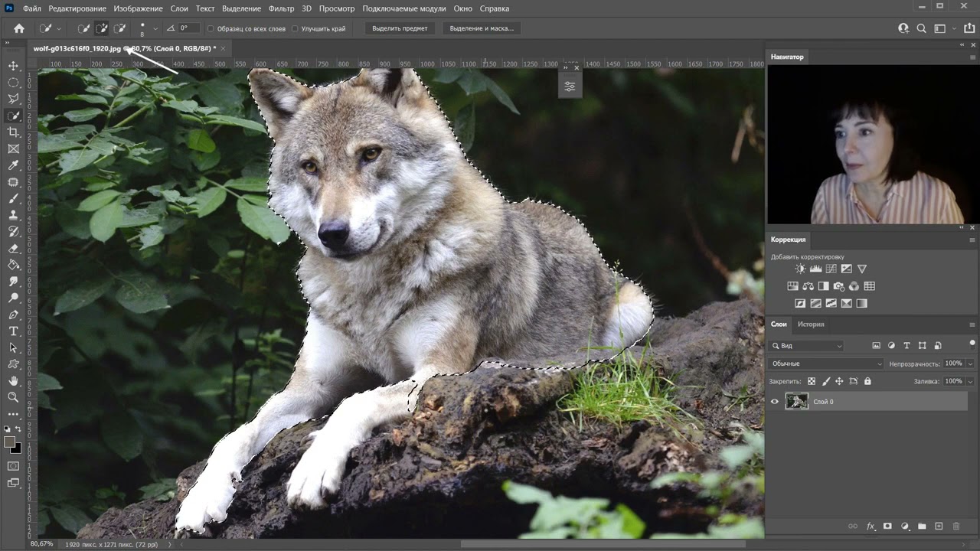Click the foreground color swatch

point(10,442)
